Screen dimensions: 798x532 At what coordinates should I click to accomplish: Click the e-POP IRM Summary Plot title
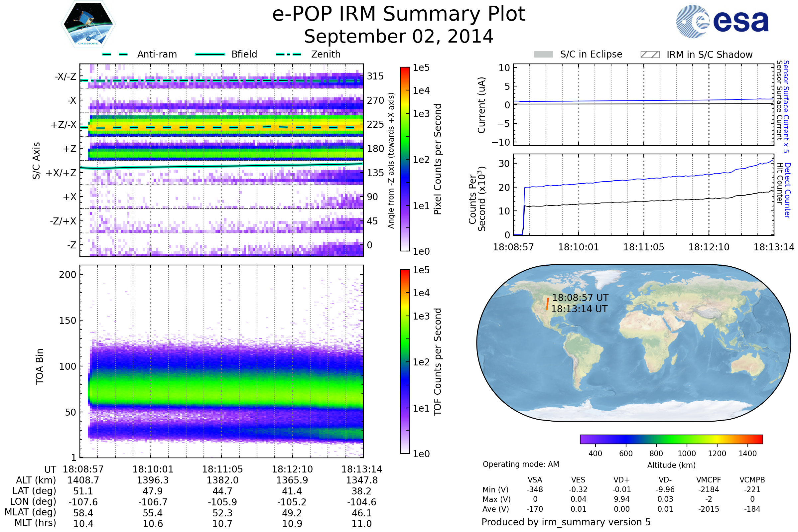point(399,14)
